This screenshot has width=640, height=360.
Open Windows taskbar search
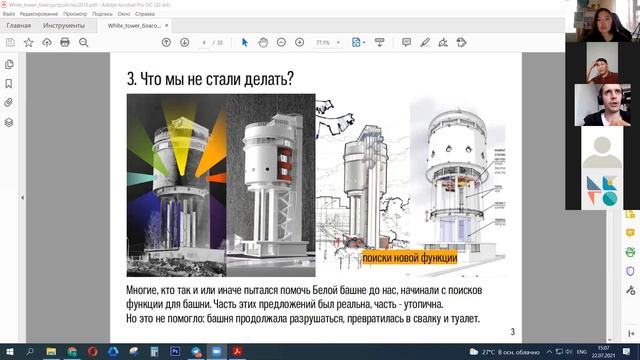(30, 351)
